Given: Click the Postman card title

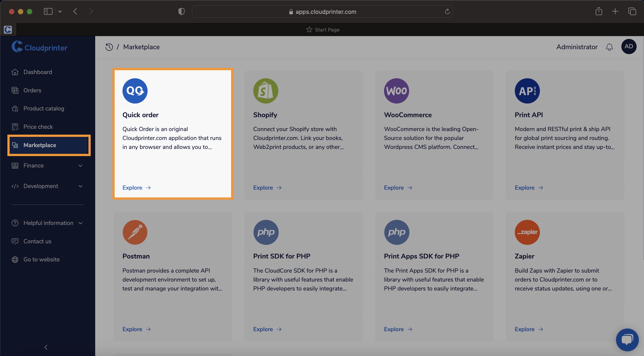Looking at the screenshot, I should tap(136, 256).
